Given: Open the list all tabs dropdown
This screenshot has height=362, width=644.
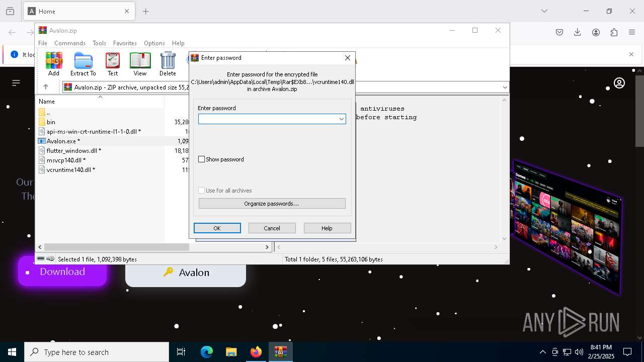Looking at the screenshot, I should 544,11.
